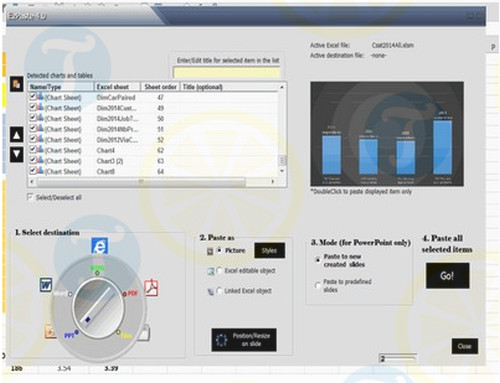The height and width of the screenshot is (383, 500).
Task: Click the icon beside Excel editable object
Action: [x=211, y=272]
